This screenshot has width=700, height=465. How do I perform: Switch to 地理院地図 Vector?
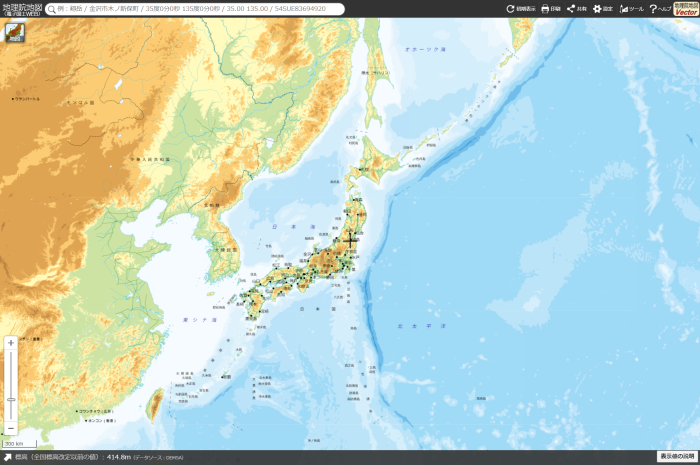(x=686, y=9)
